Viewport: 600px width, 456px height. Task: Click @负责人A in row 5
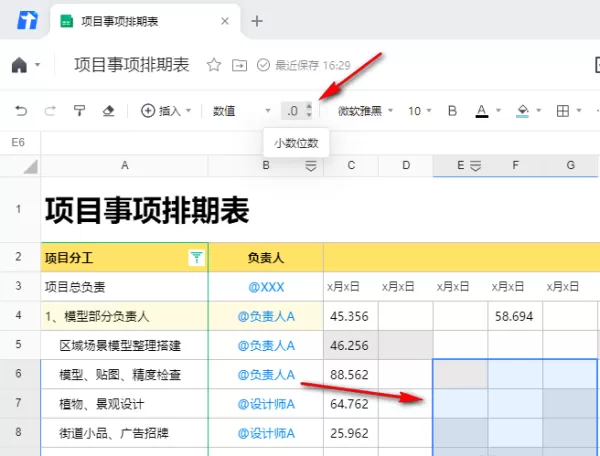coord(266,346)
